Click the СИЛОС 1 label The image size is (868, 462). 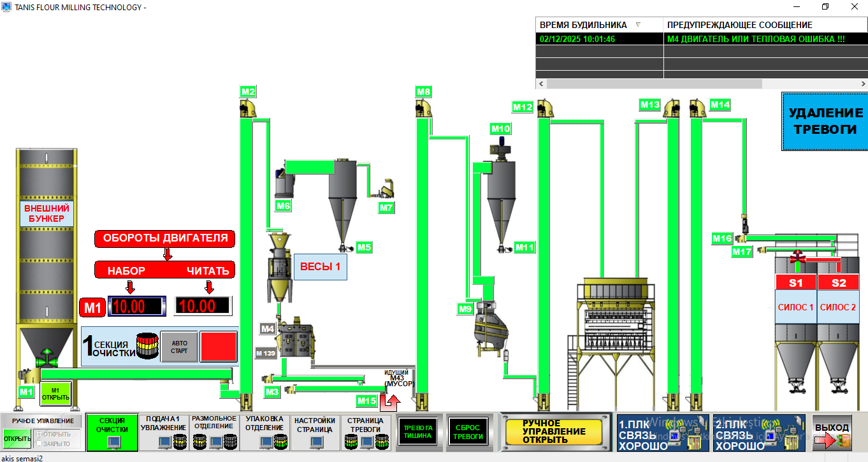[x=796, y=307]
